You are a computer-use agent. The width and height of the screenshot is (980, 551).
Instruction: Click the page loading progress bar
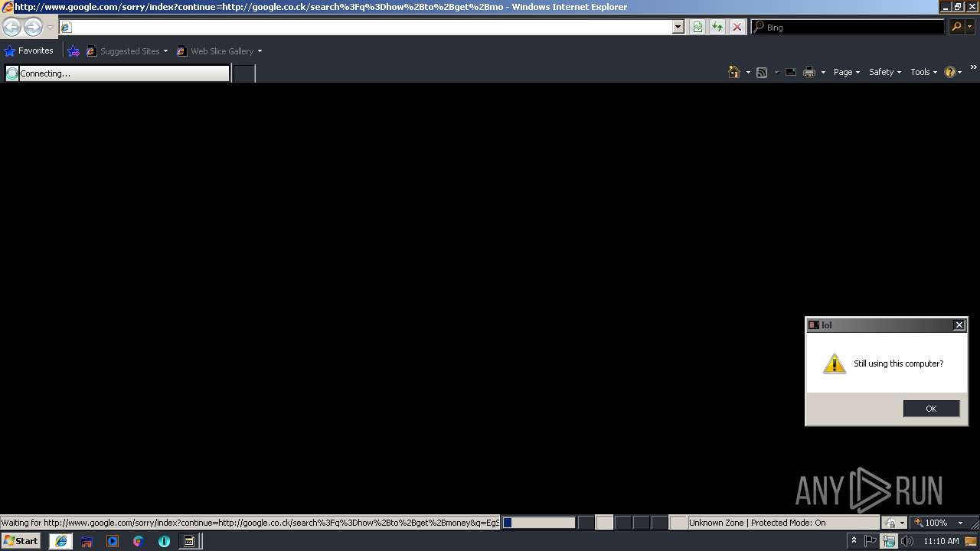tap(539, 523)
